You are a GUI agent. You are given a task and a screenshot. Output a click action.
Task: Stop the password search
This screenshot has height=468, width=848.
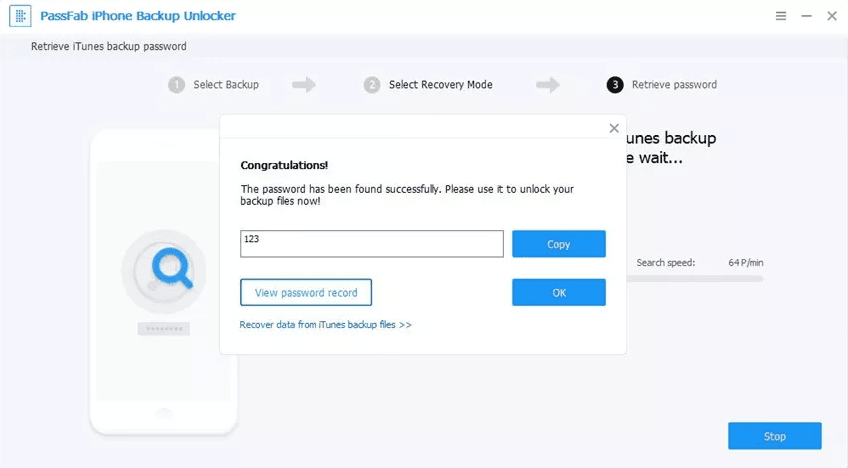click(x=774, y=436)
